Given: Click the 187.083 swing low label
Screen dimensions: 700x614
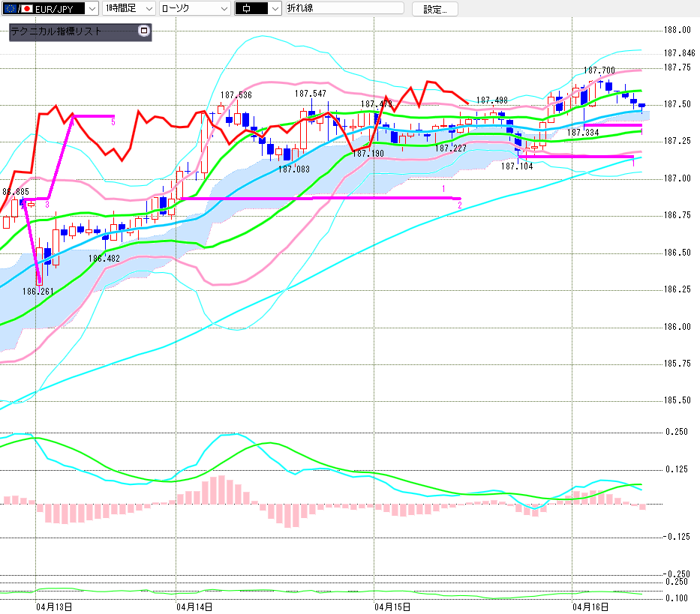Looking at the screenshot, I should pos(293,169).
